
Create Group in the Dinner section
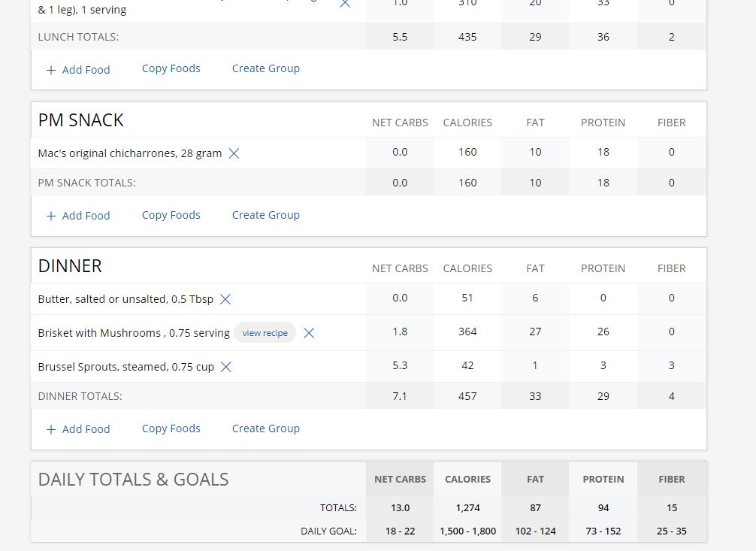coord(266,428)
